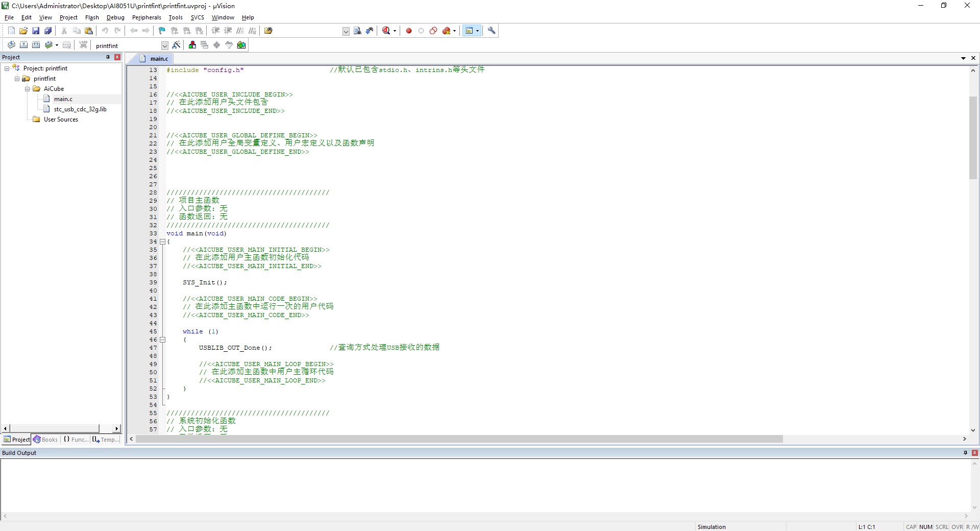Insert a breakpoint (red dot icon)
The image size is (980, 531).
point(409,31)
